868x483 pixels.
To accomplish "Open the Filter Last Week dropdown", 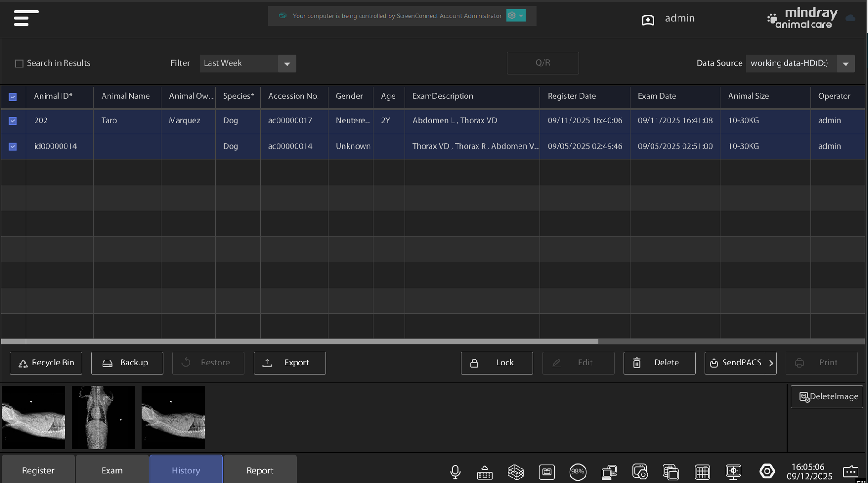I will pyautogui.click(x=248, y=63).
